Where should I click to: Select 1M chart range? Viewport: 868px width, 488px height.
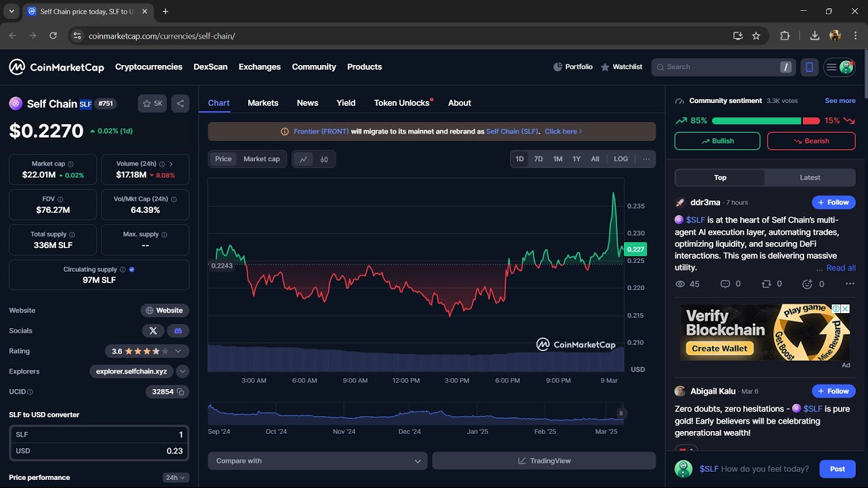pyautogui.click(x=557, y=159)
